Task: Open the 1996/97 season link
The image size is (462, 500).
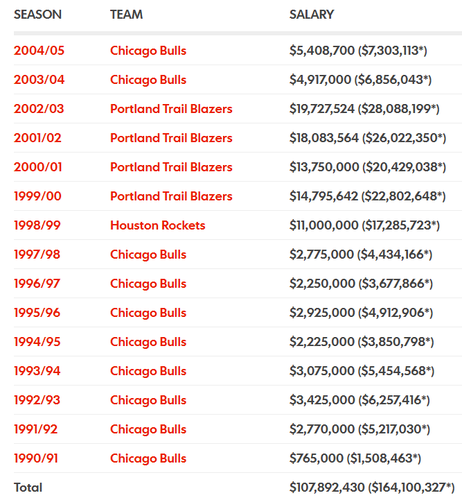Action: tap(37, 283)
